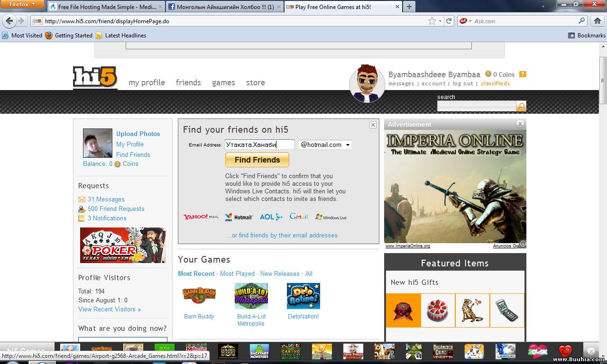The width and height of the screenshot is (607, 364).
Task: Click the profile photo thumbnail
Action: [98, 143]
